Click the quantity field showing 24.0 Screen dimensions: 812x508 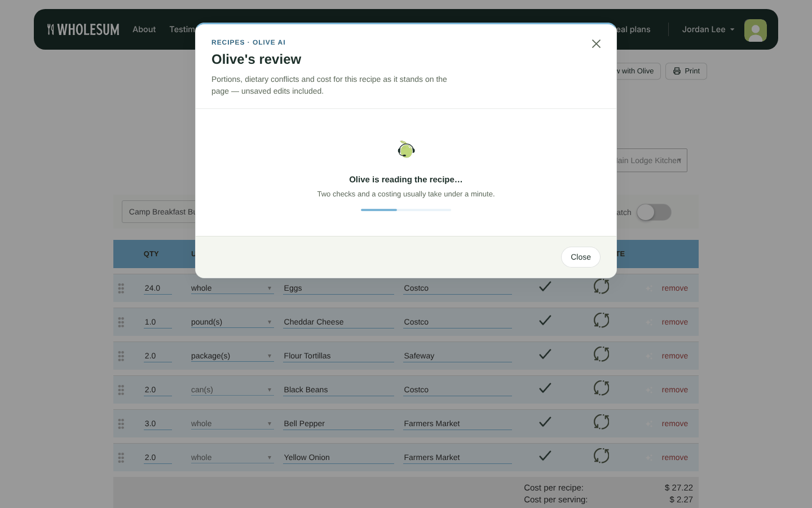[x=158, y=288]
